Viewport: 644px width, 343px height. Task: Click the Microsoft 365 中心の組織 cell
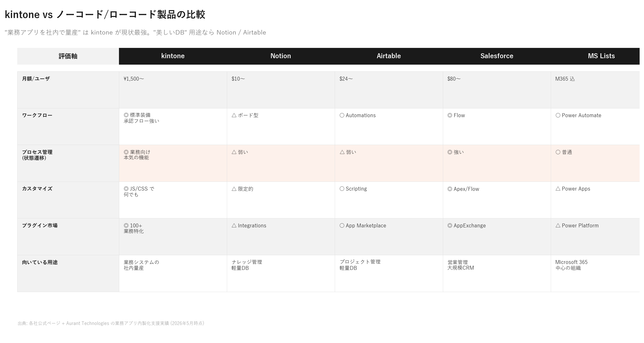pyautogui.click(x=595, y=273)
